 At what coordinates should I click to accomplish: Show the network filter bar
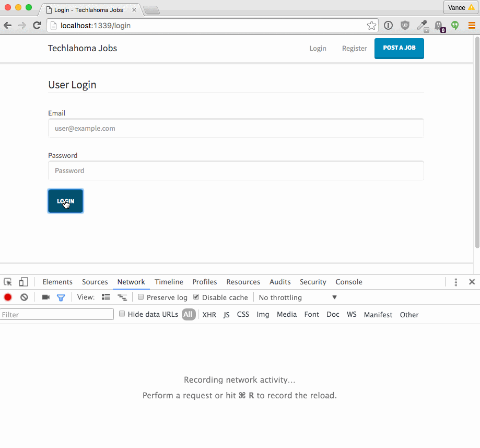[x=61, y=297]
